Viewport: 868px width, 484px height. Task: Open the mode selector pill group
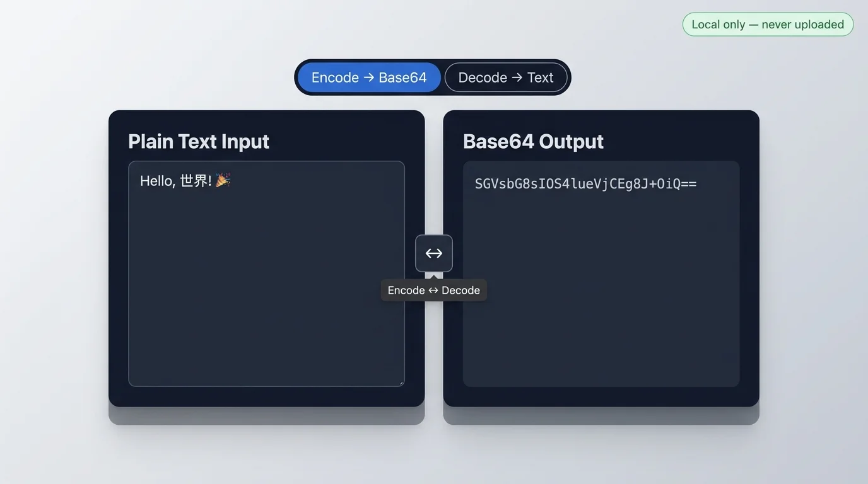[x=433, y=77]
